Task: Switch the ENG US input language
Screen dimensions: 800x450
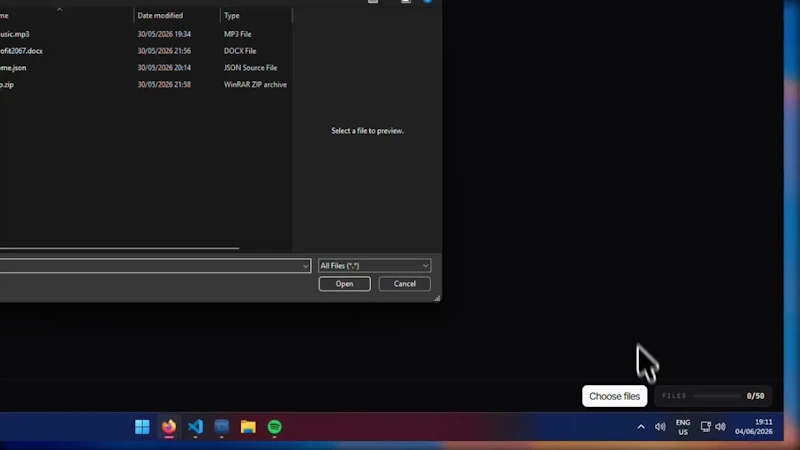Action: coord(683,427)
